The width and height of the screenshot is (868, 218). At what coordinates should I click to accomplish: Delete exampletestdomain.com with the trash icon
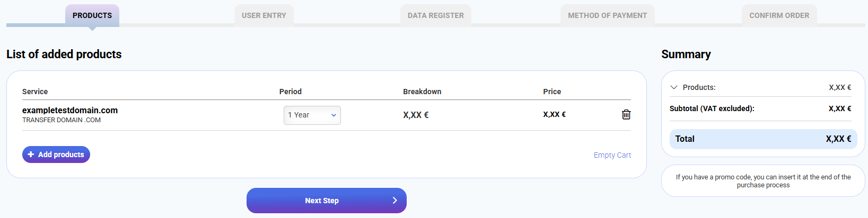pyautogui.click(x=626, y=114)
